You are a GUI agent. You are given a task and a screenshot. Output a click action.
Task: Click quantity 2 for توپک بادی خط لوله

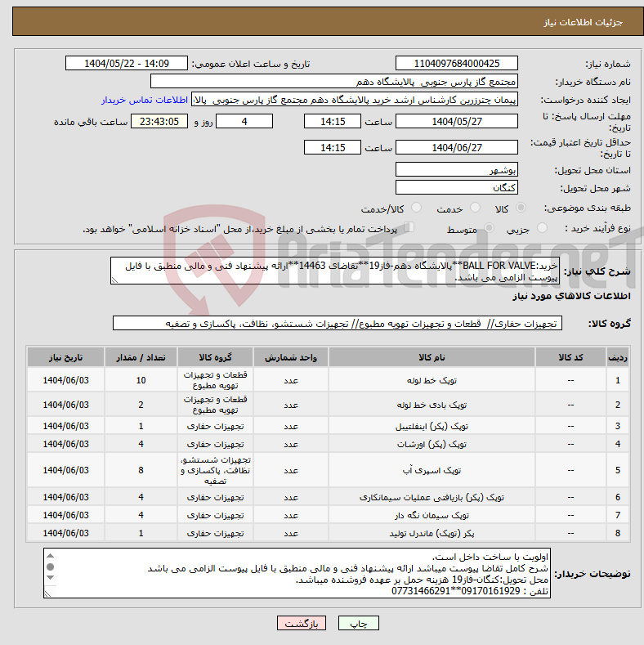coord(141,405)
